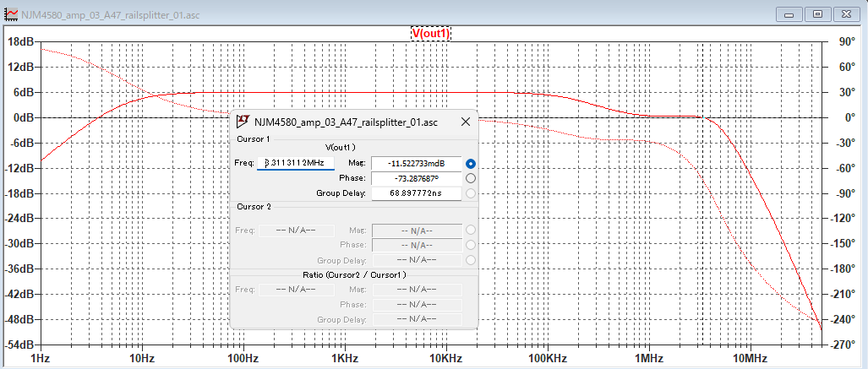
Task: Select the Cursor 1 Mag radio button
Action: (x=471, y=163)
